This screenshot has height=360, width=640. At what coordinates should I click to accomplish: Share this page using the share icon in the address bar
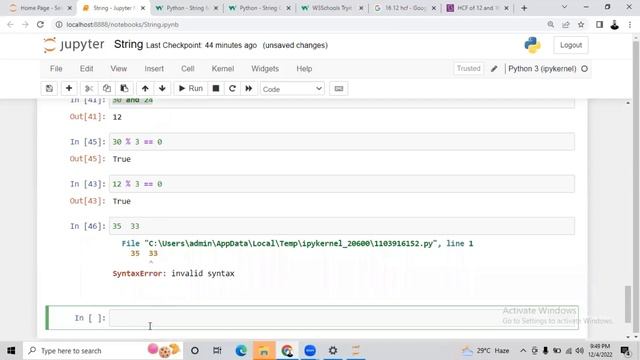click(x=566, y=24)
